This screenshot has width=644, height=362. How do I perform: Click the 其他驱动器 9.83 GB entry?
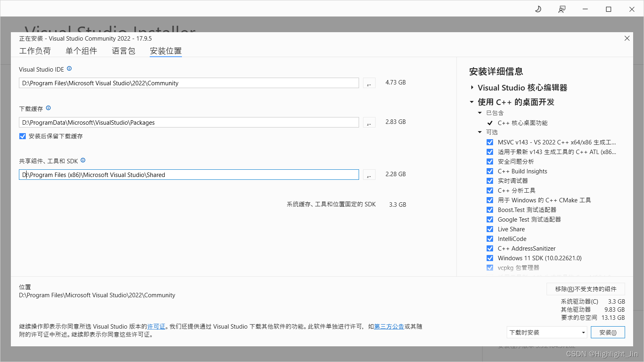pyautogui.click(x=593, y=310)
